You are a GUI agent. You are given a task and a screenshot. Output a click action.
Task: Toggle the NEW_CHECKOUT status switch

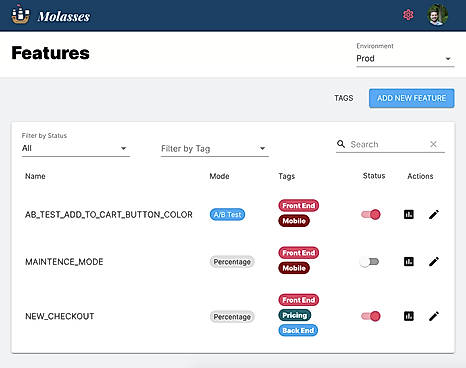point(370,316)
